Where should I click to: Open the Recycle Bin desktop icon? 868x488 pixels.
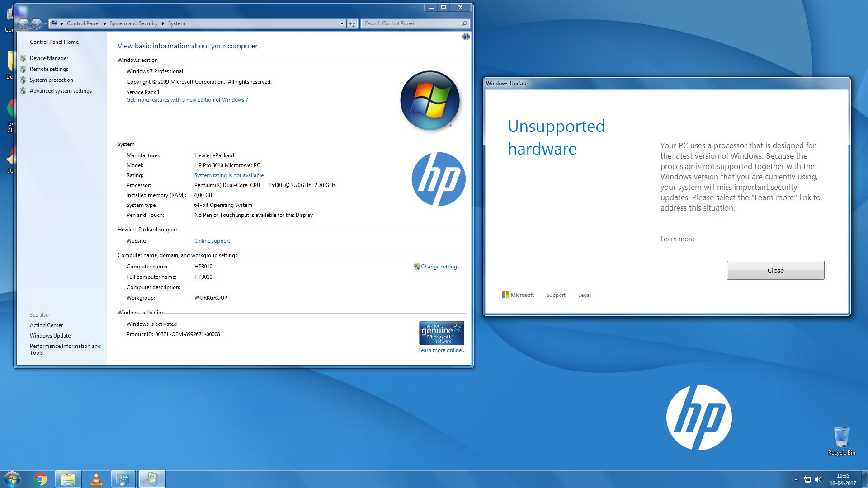[x=841, y=441]
